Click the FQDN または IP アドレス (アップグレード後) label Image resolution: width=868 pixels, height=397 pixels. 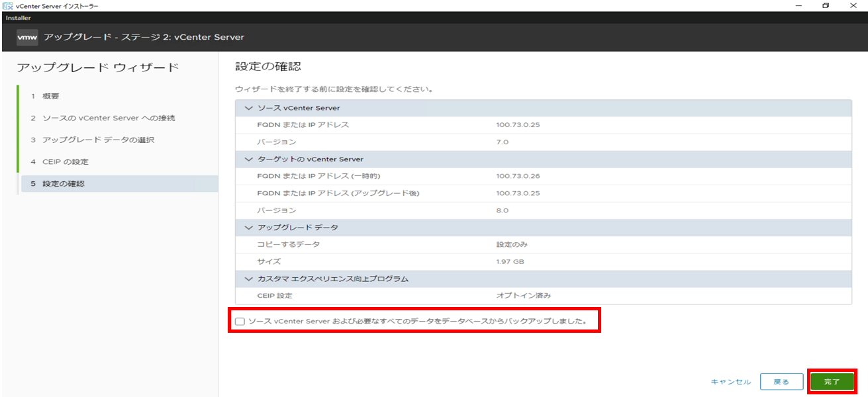click(338, 193)
